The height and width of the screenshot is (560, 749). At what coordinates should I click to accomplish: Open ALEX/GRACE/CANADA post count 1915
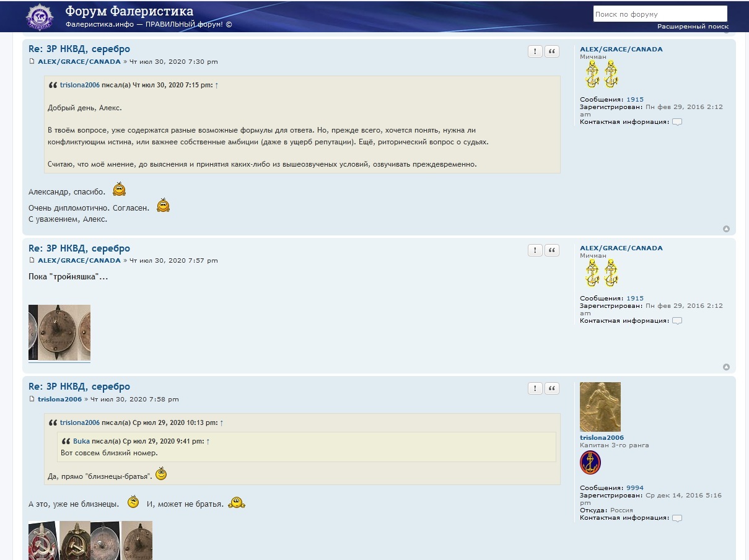[x=634, y=99]
